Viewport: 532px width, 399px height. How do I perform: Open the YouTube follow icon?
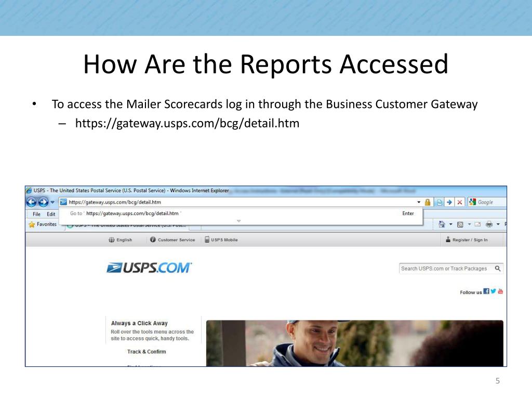[x=500, y=291]
